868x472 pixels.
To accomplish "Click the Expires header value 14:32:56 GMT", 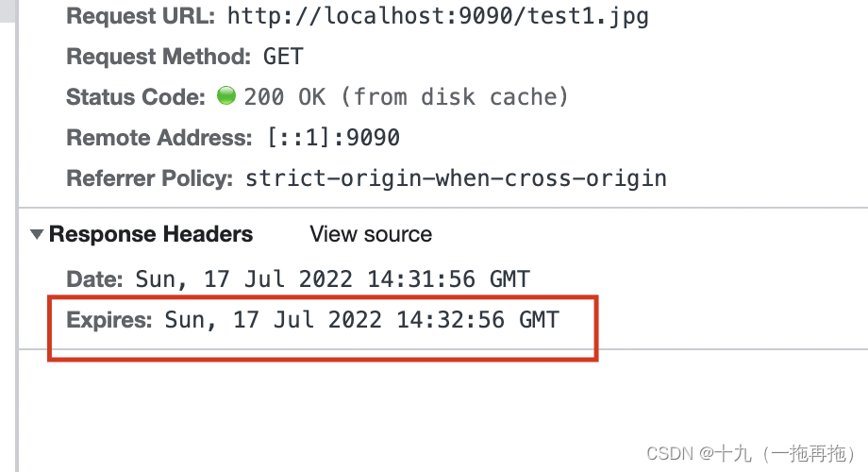I will (x=362, y=320).
